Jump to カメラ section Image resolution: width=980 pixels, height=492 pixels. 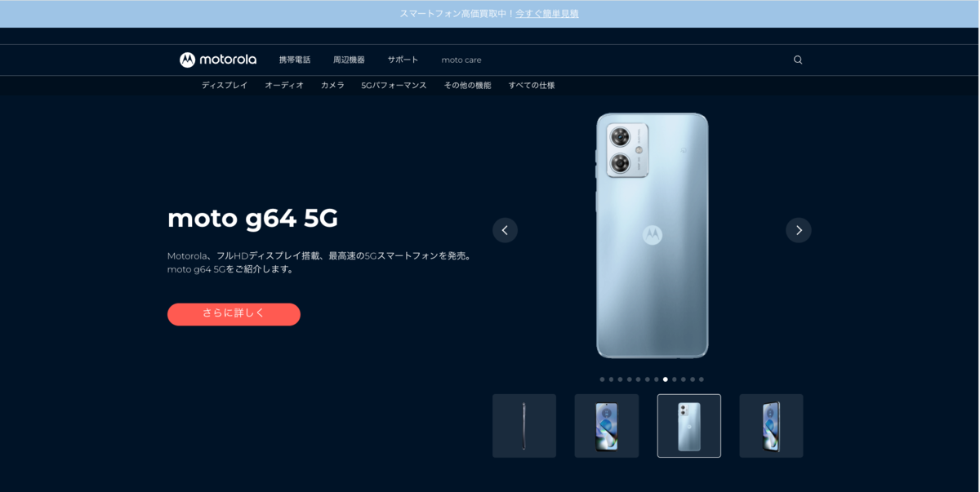click(332, 85)
